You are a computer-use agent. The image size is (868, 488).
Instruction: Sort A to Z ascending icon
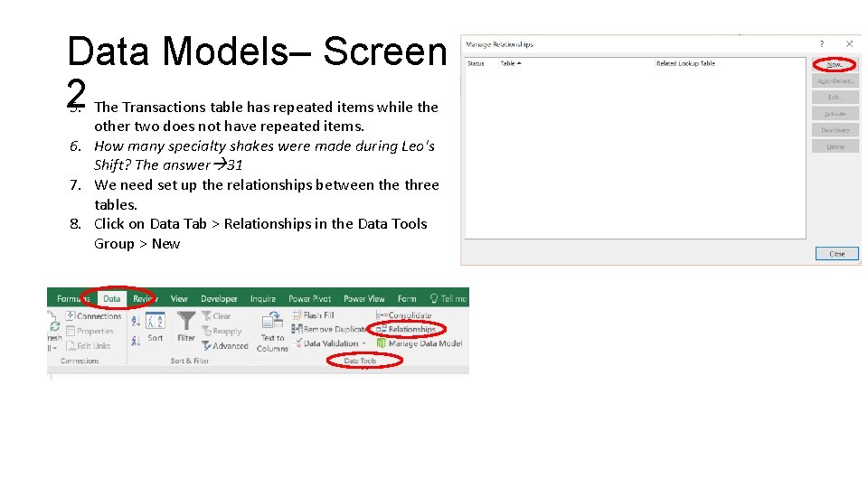136,320
